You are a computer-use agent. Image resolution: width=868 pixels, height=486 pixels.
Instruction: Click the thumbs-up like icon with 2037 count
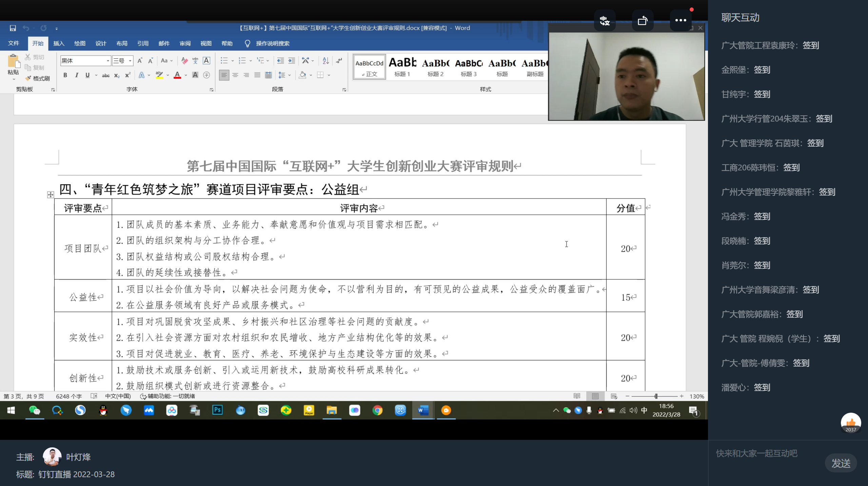pos(851,423)
